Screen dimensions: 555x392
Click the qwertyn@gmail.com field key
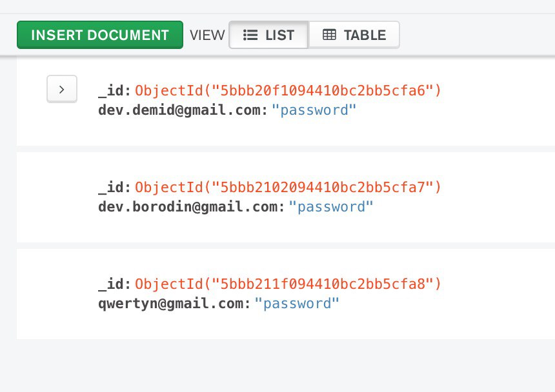tap(172, 304)
